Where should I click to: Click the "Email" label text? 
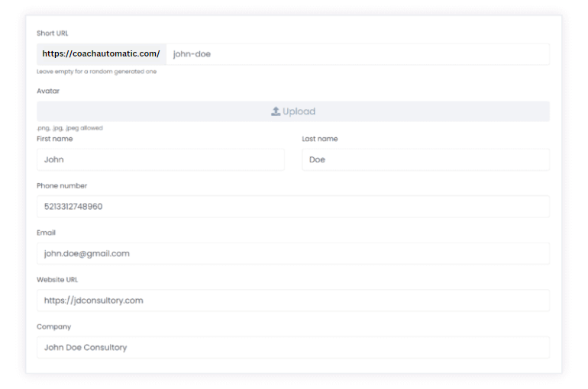pos(47,233)
